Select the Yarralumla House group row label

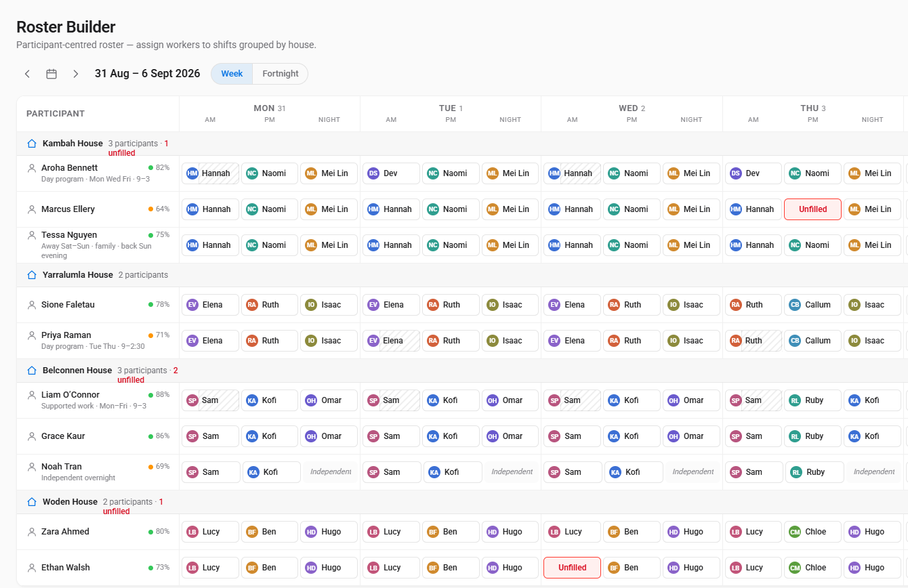(77, 275)
